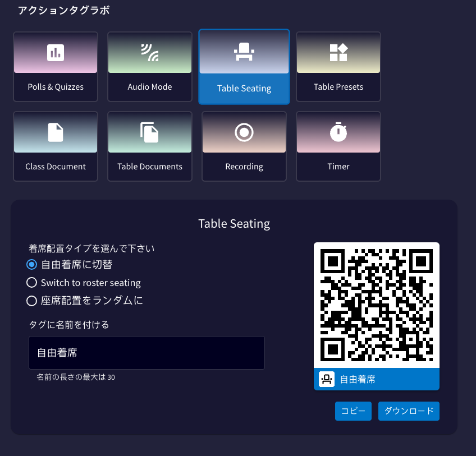The height and width of the screenshot is (456, 476).
Task: Select the Table Seating card label
Action: pos(244,88)
